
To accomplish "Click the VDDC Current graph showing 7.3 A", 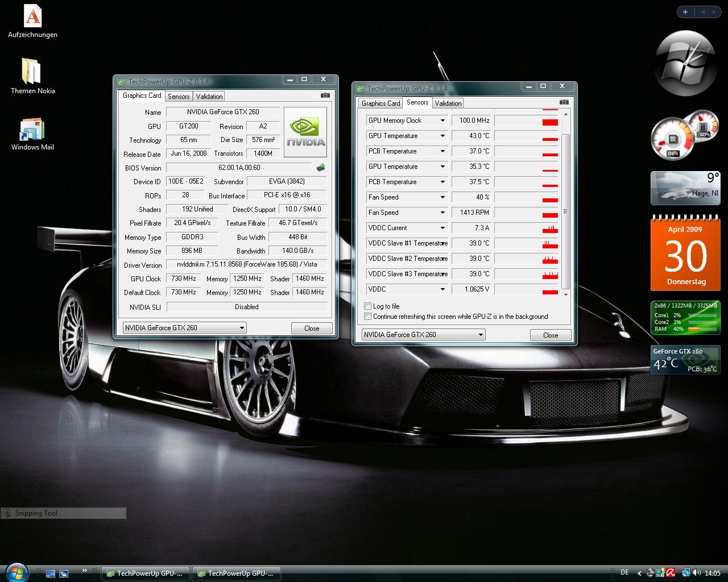I will 526,228.
